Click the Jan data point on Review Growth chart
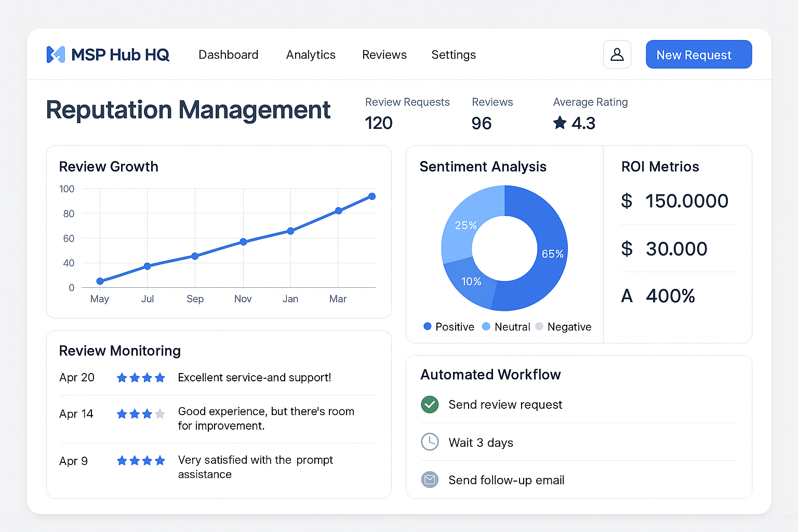The width and height of the screenshot is (798, 532). point(290,231)
